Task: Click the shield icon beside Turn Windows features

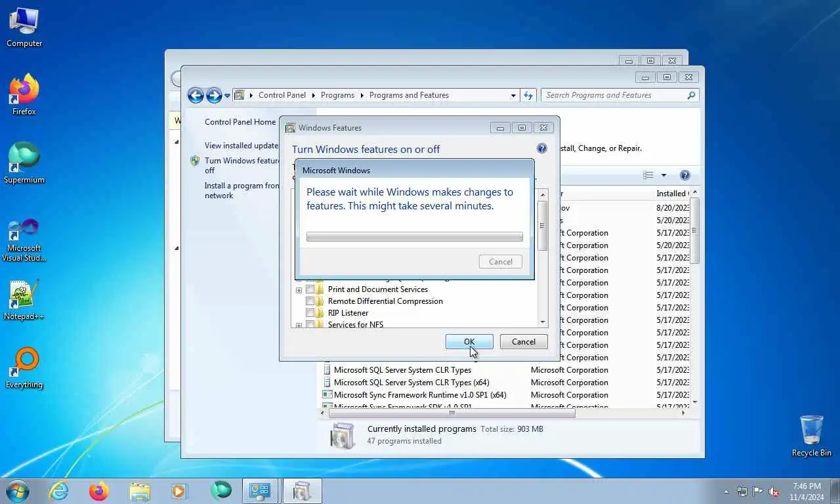Action: point(195,161)
